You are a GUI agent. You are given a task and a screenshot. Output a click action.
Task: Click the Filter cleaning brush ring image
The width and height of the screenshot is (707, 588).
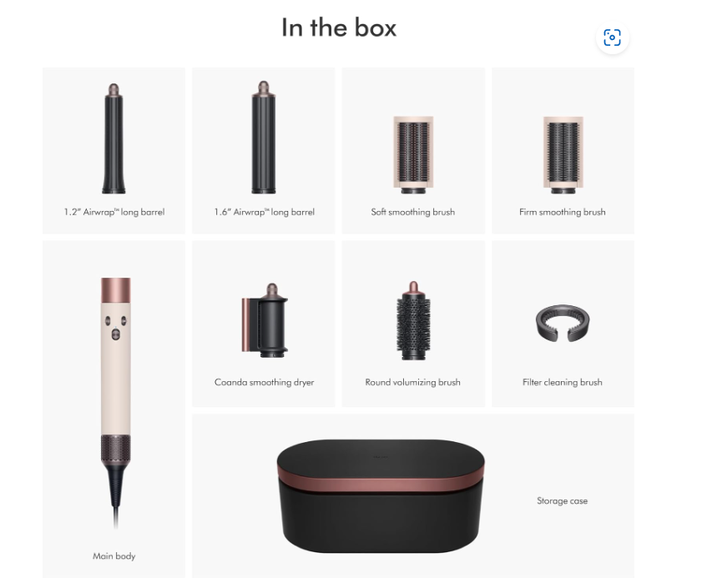563,324
